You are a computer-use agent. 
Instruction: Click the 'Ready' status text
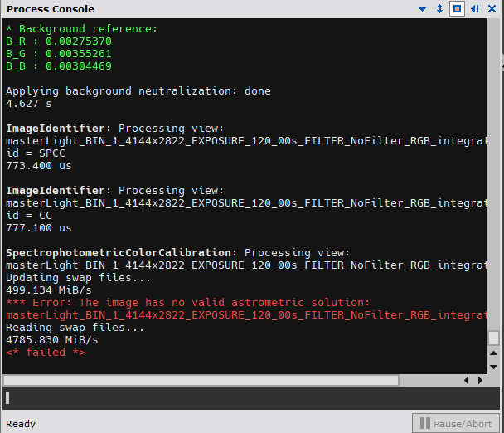pos(21,424)
